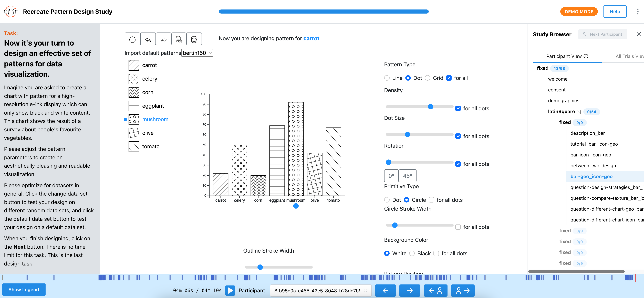
Task: Open the three-dot options menu
Action: pos(638,12)
